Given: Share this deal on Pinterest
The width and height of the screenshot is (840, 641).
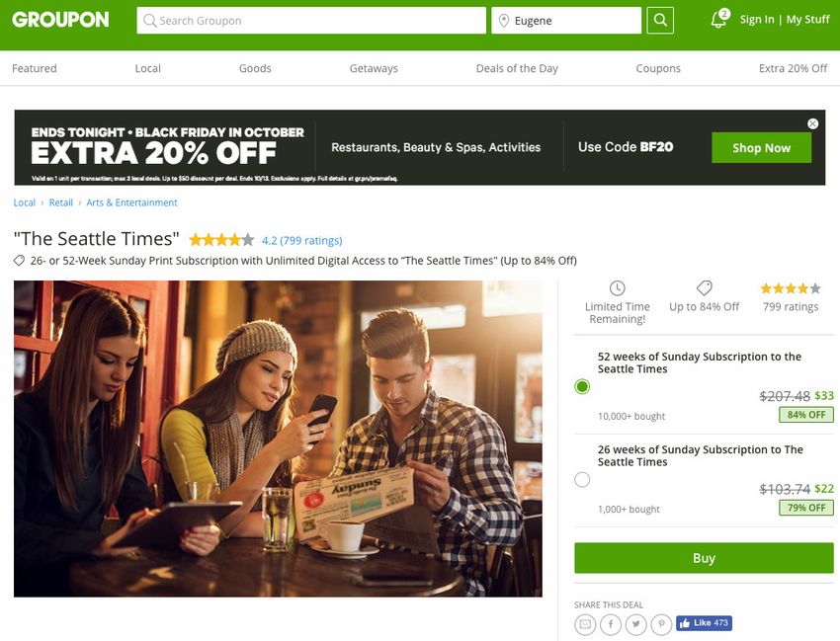Looking at the screenshot, I should [x=661, y=624].
